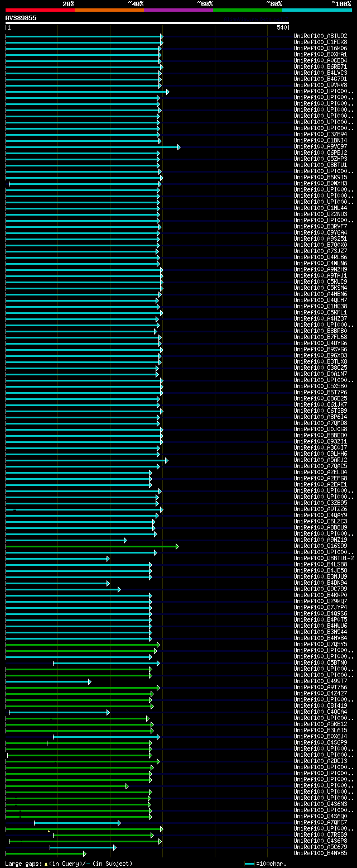This screenshot has height=868, width=357.
Task: Select the label UniRef100_Q4DYG6
Action: point(320,343)
